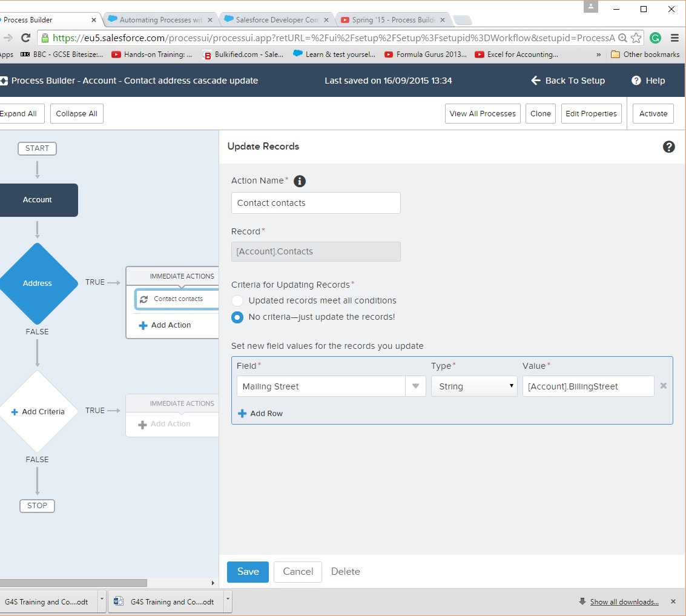
Task: Click the Back To Setup arrow icon
Action: pos(535,81)
